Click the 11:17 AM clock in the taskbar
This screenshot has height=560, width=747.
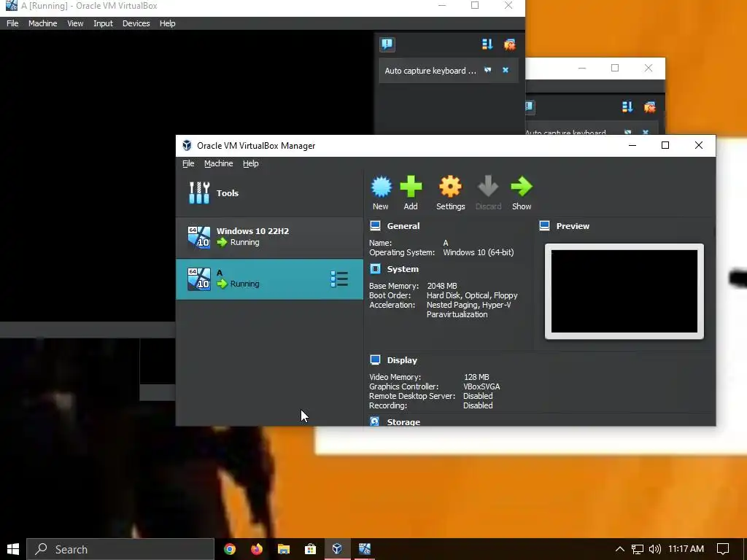pyautogui.click(x=686, y=549)
